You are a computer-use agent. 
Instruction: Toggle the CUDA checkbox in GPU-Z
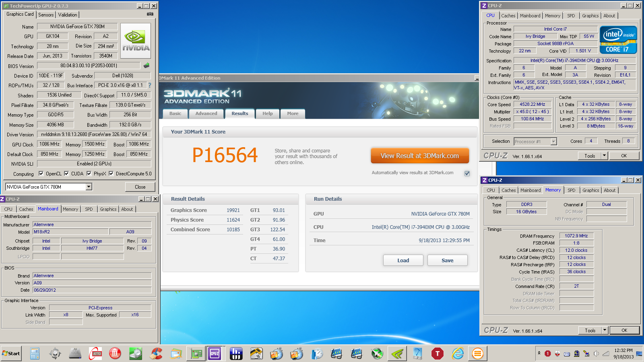click(66, 174)
